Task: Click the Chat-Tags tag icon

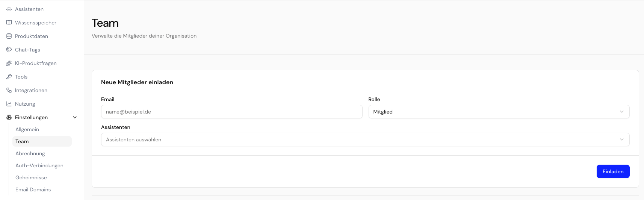Action: [9, 50]
